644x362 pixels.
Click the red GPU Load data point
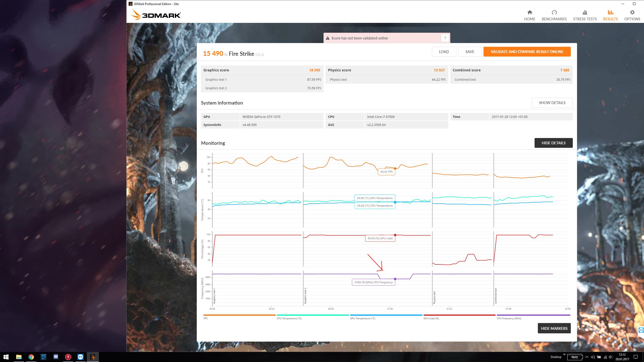pyautogui.click(x=395, y=235)
